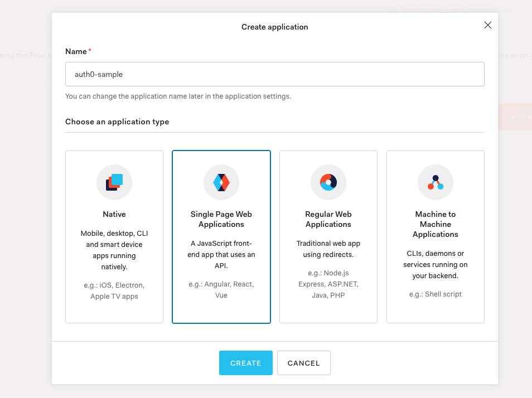Click the Machine to Machine nodes icon
The image size is (532, 398).
click(436, 182)
